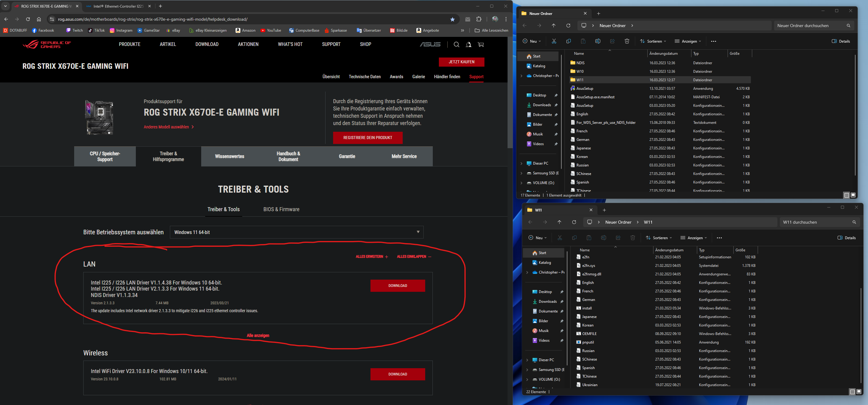The height and width of the screenshot is (405, 868).
Task: Click the cut scissors icon in Neuer Ordner window
Action: pyautogui.click(x=554, y=41)
